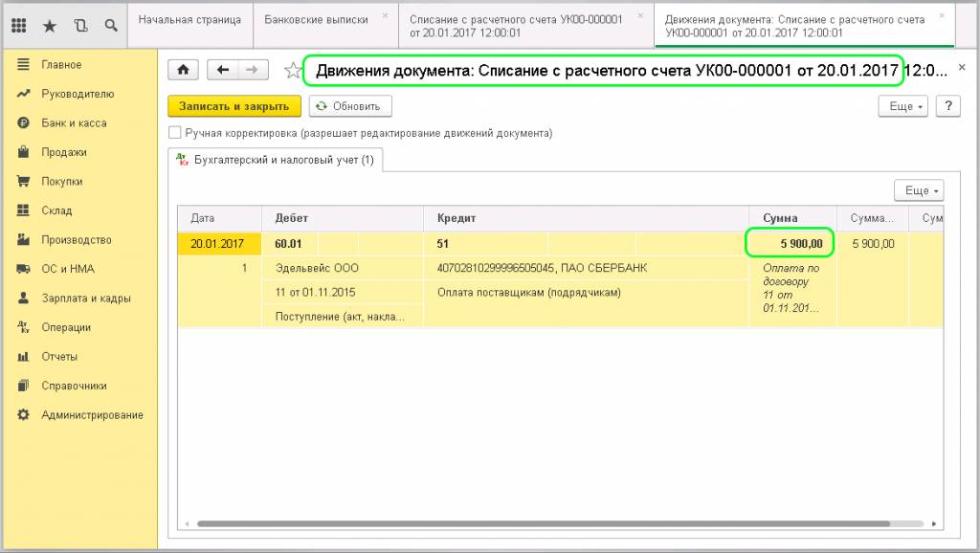The image size is (980, 553).
Task: Open the Банк и касса section
Action: pyautogui.click(x=74, y=123)
